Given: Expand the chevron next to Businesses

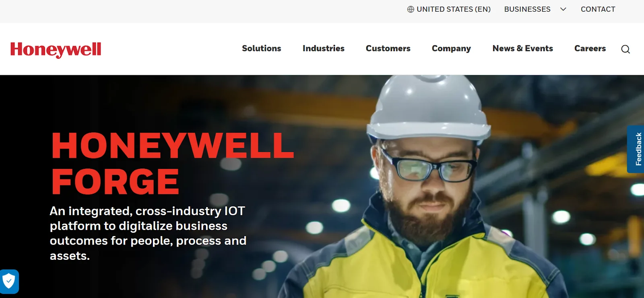Looking at the screenshot, I should [x=563, y=9].
